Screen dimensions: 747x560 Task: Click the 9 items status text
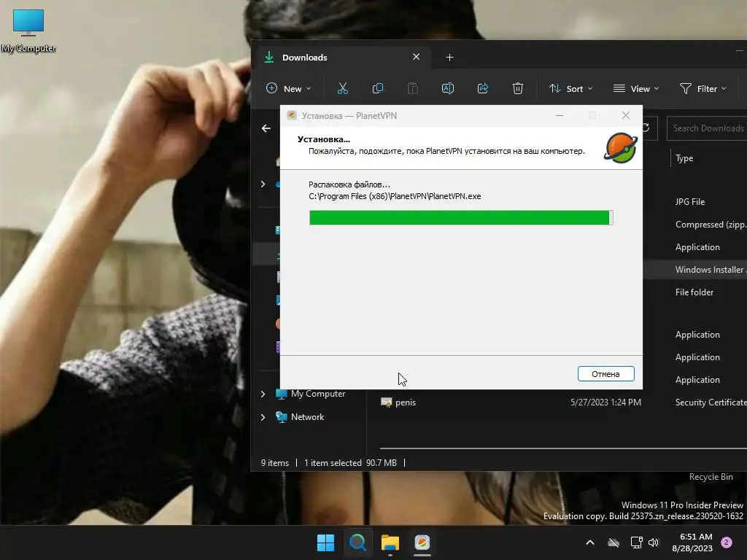click(275, 463)
